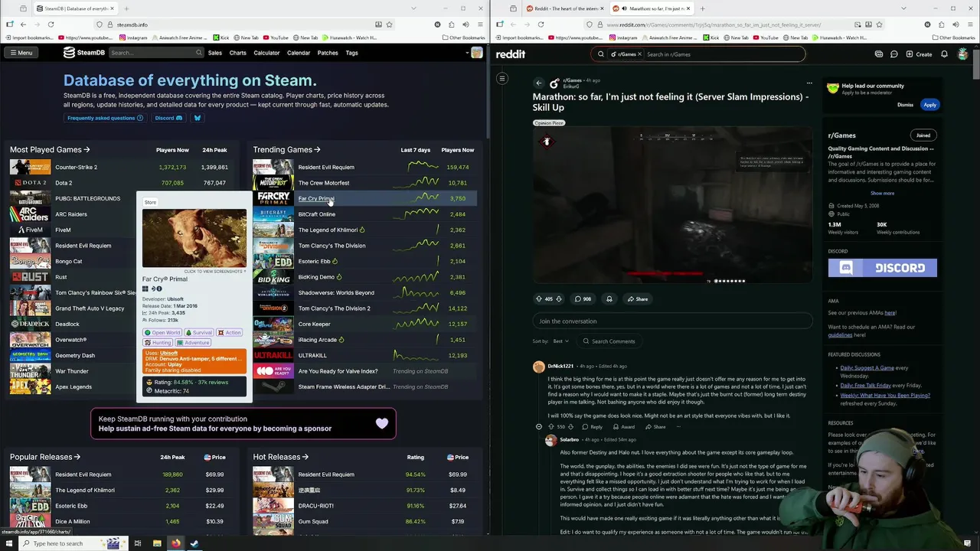Viewport: 980px width, 551px height.
Task: Upvote the Marathon post
Action: [539, 299]
